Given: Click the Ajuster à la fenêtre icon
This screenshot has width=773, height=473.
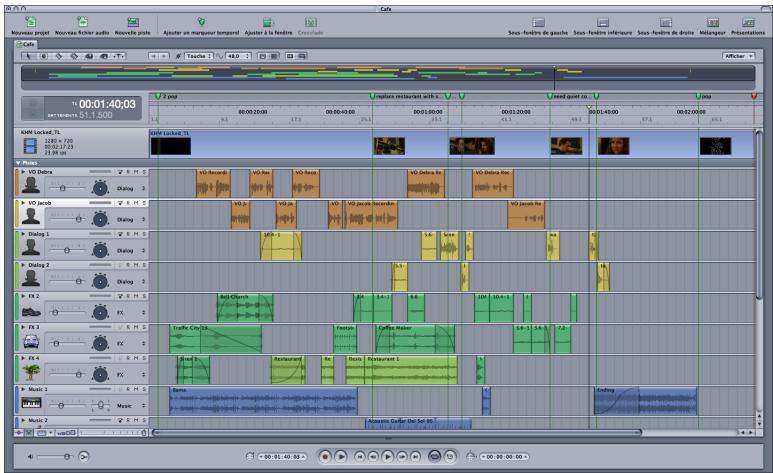Looking at the screenshot, I should pyautogui.click(x=268, y=22).
